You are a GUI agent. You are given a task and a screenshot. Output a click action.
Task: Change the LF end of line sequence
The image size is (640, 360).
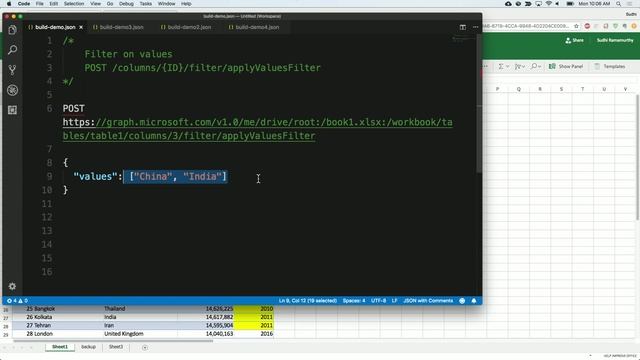click(x=394, y=301)
